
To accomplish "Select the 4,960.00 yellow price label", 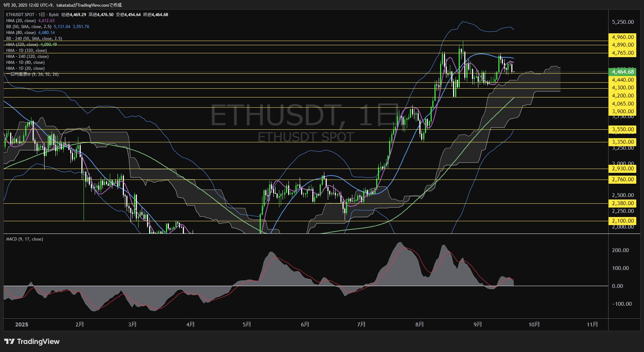I will click(x=623, y=37).
